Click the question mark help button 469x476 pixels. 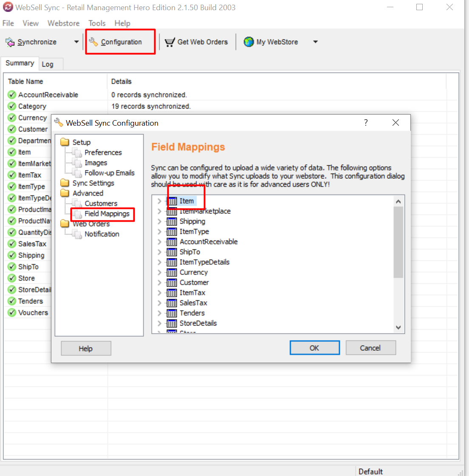tap(366, 123)
